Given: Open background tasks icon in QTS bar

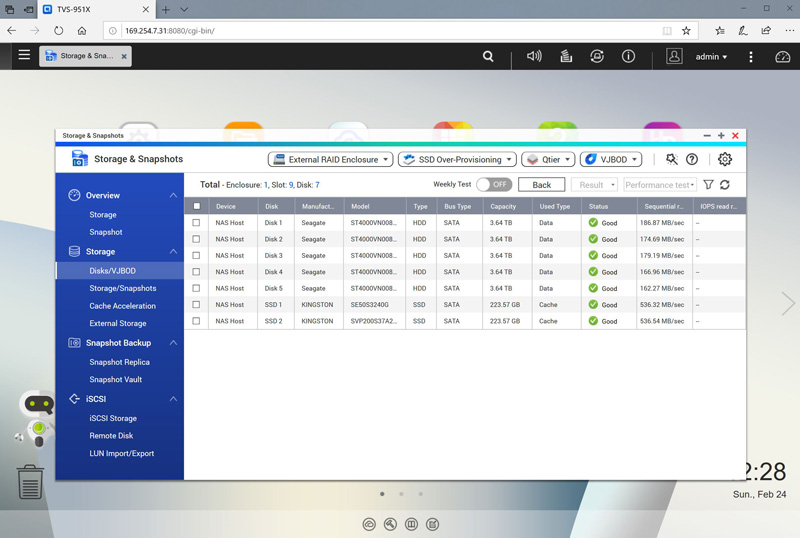Looking at the screenshot, I should 566,56.
